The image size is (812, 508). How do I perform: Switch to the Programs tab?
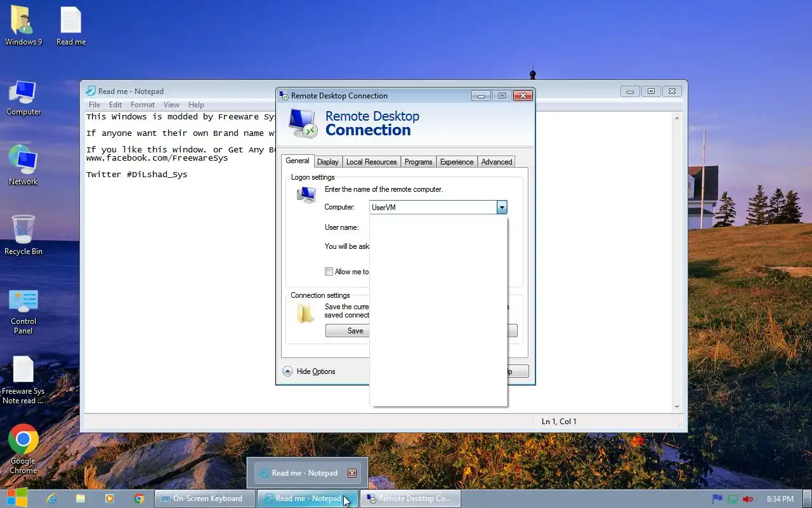(419, 162)
